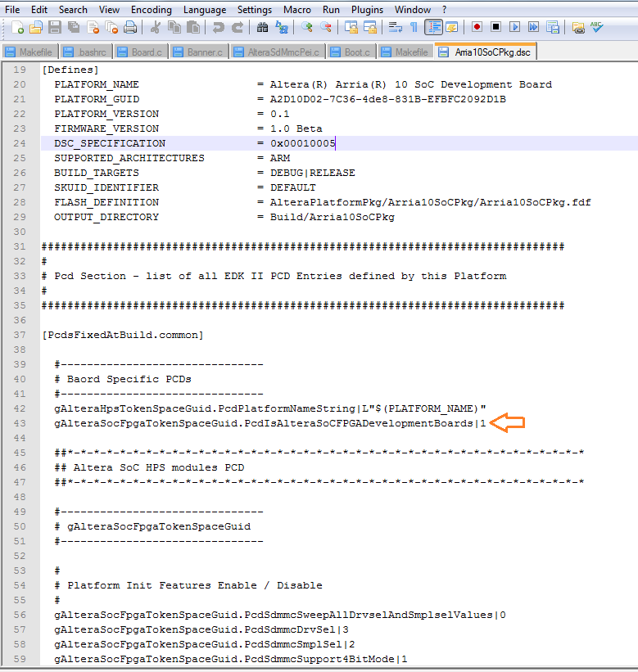Enable synchronized vertical scrolling icon
The width and height of the screenshot is (638, 672).
coord(351,28)
